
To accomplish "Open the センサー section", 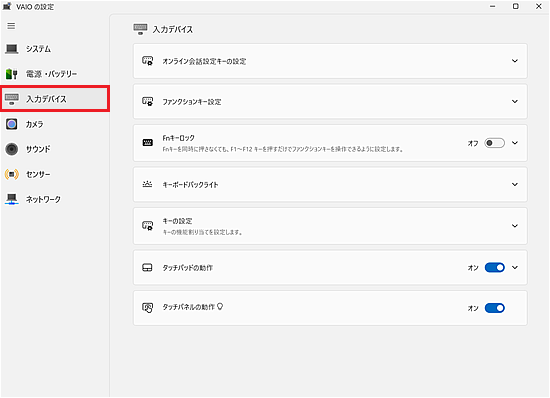I will tap(55, 174).
